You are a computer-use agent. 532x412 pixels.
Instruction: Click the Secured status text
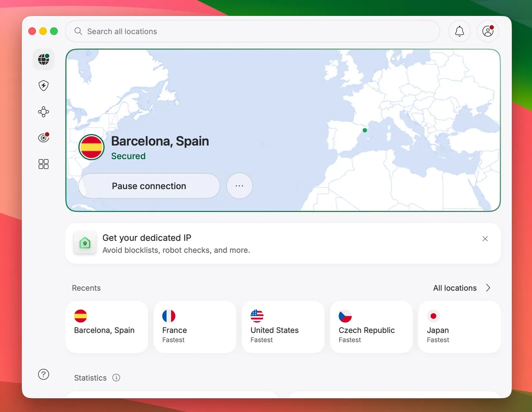[128, 156]
